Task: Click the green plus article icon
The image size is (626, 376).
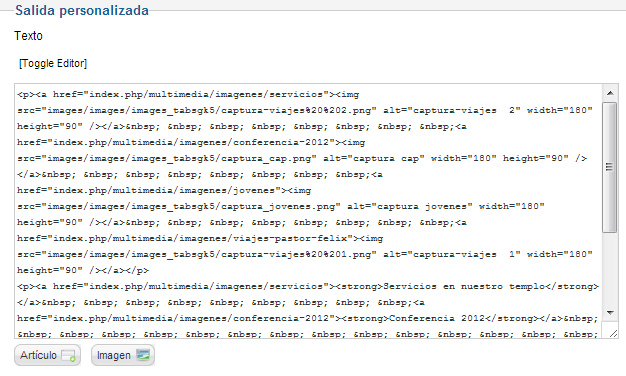Action: tap(68, 355)
